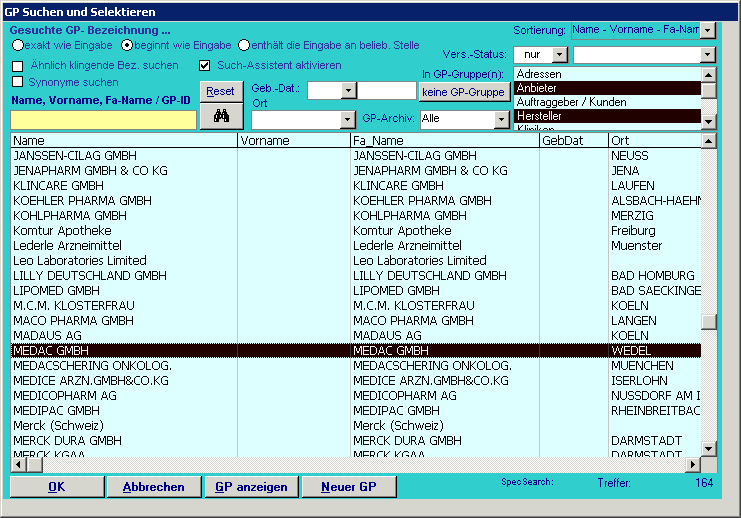
Task: Click the Abbrechen button
Action: tap(154, 487)
